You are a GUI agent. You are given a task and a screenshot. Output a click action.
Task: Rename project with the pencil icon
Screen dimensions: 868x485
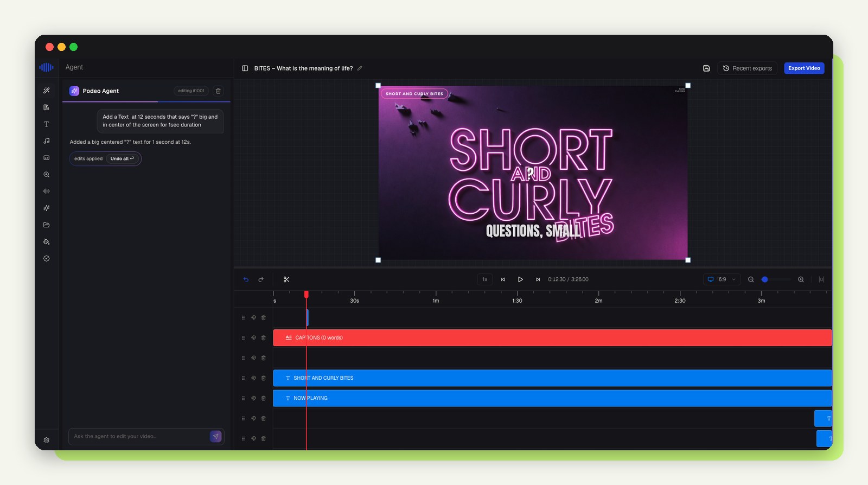click(x=360, y=68)
